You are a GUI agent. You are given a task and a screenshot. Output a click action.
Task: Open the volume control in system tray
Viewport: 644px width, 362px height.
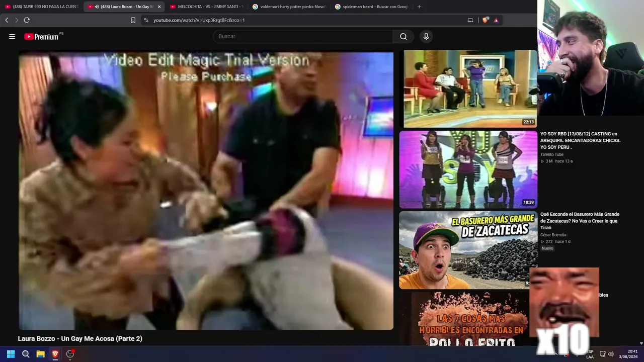click(611, 354)
